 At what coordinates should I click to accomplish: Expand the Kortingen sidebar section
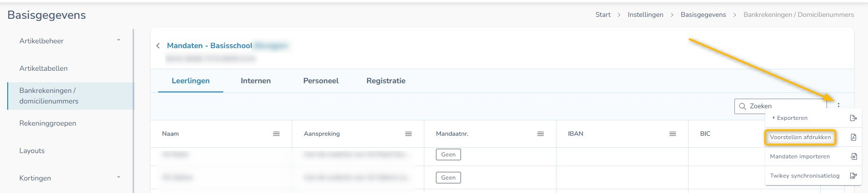[119, 178]
